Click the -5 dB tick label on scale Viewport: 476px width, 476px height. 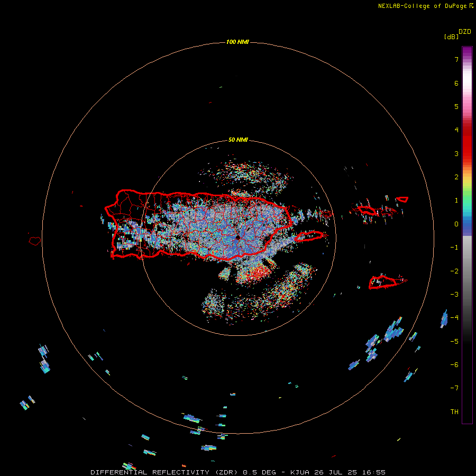(454, 342)
